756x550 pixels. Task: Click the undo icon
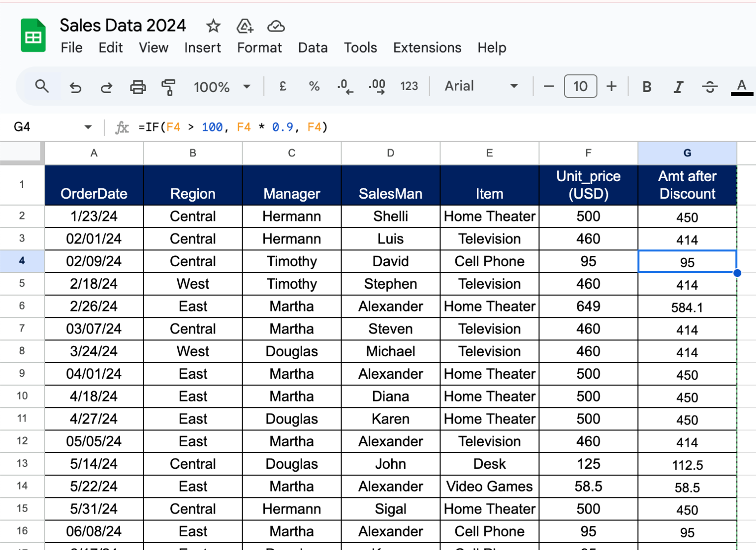[75, 87]
